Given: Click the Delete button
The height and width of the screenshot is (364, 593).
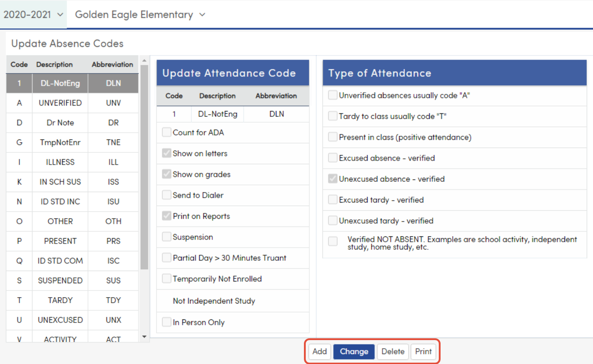Looking at the screenshot, I should (x=393, y=351).
